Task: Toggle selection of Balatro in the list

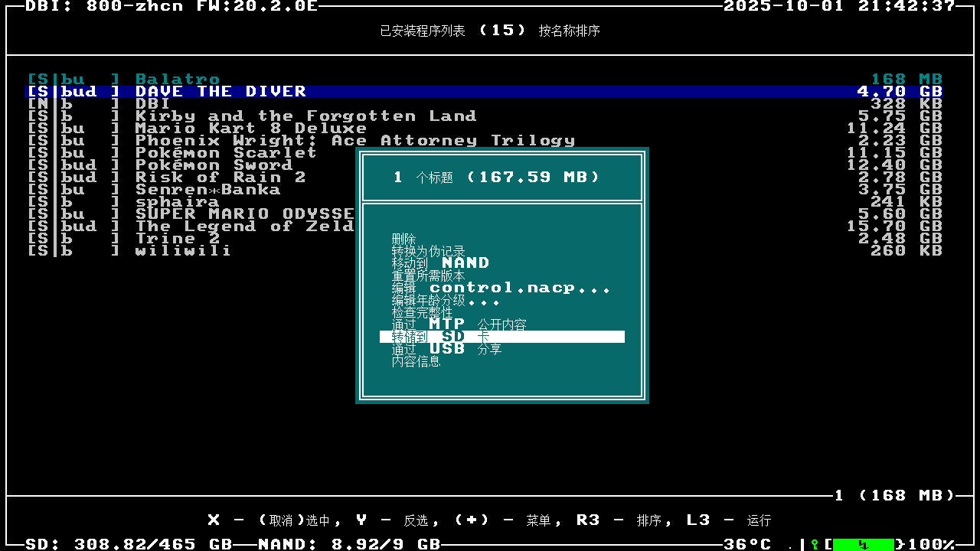Action: (178, 79)
